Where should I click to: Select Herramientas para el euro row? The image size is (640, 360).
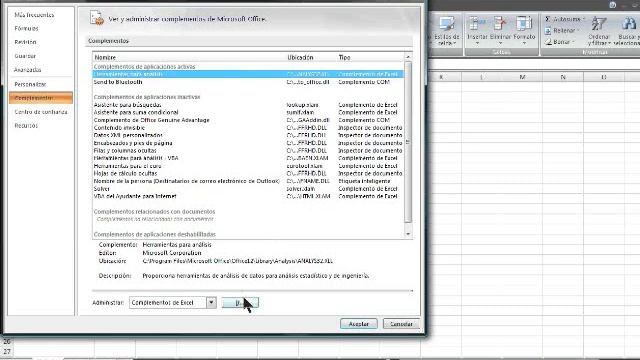pyautogui.click(x=248, y=166)
